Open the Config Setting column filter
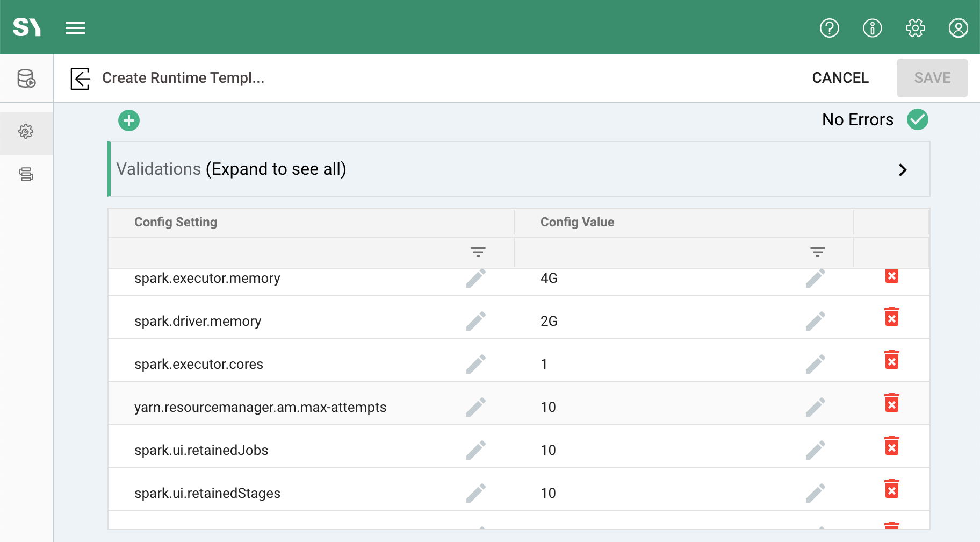The image size is (980, 542). pos(478,252)
